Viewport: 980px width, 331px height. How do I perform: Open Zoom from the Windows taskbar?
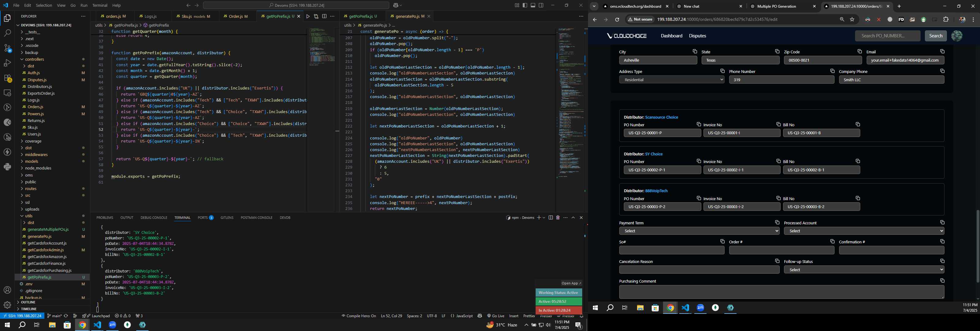pyautogui.click(x=112, y=325)
